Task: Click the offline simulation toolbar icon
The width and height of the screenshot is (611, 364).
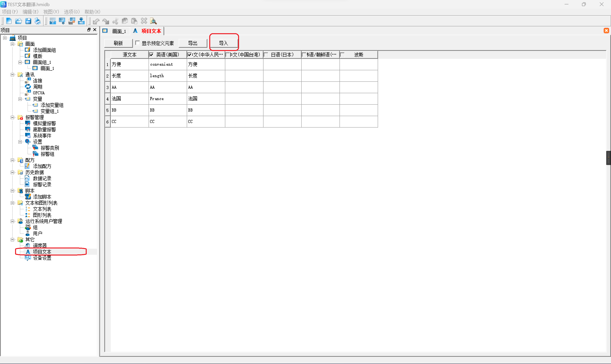Action: (x=62, y=21)
